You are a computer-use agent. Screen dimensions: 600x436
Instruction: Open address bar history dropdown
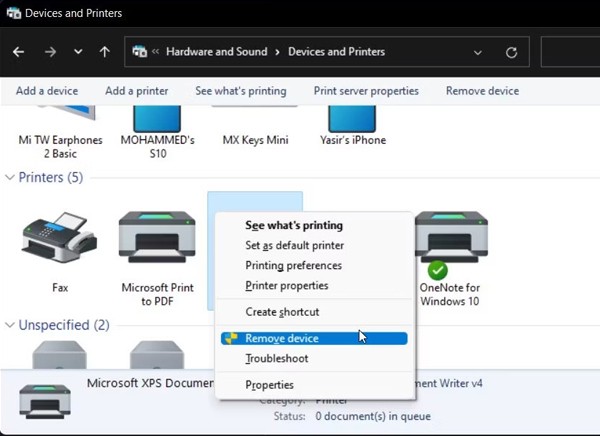click(x=478, y=52)
